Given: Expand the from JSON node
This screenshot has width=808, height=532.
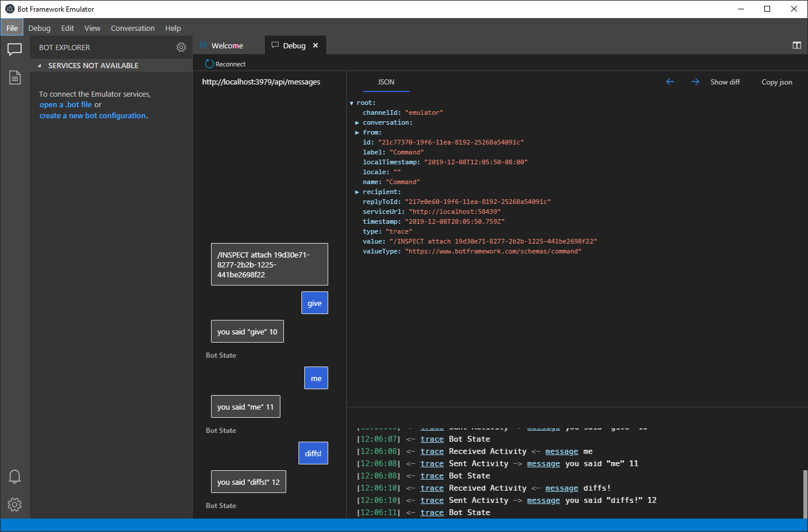Looking at the screenshot, I should (x=357, y=133).
